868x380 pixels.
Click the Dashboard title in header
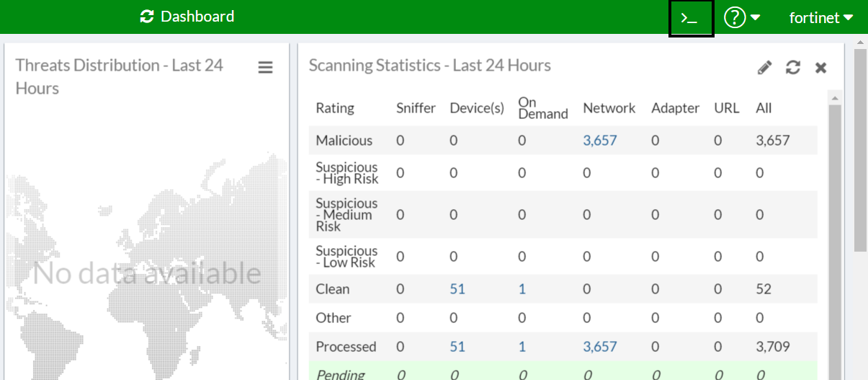click(x=197, y=17)
